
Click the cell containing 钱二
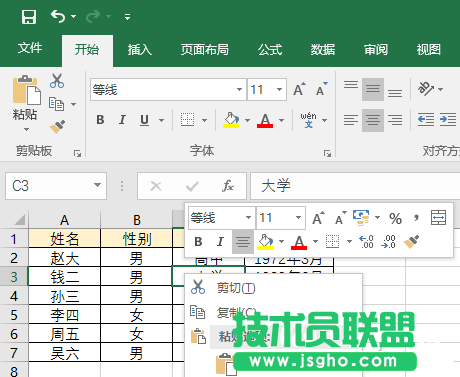[65, 277]
